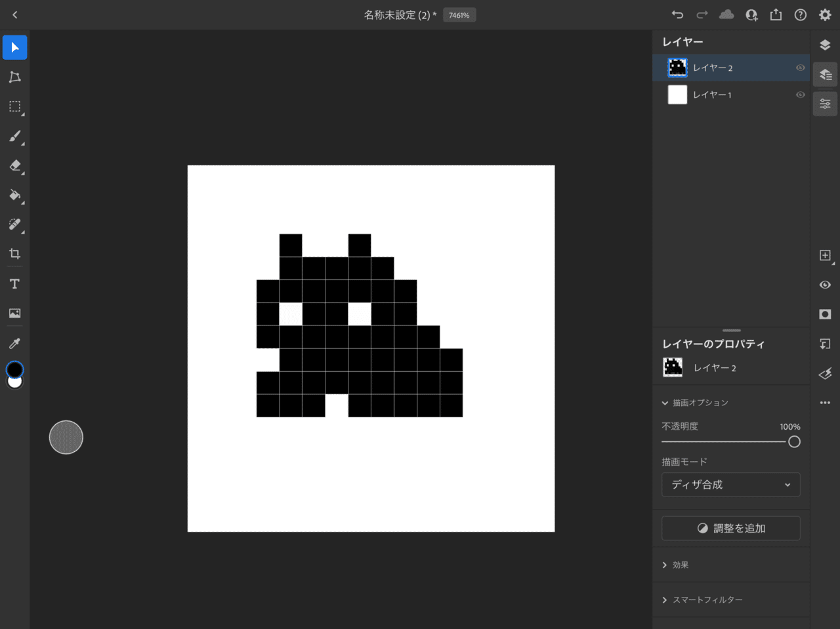The image size is (840, 629).
Task: Undo the last action
Action: click(677, 14)
